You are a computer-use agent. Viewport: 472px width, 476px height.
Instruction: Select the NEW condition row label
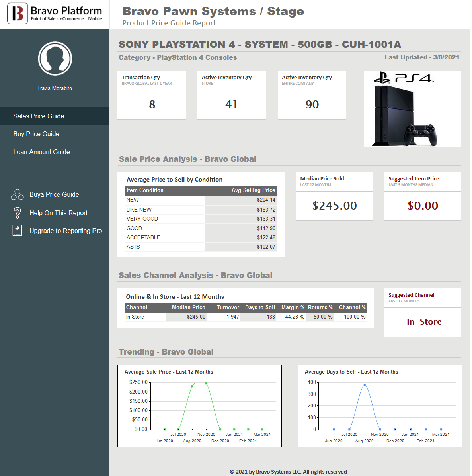tap(133, 200)
